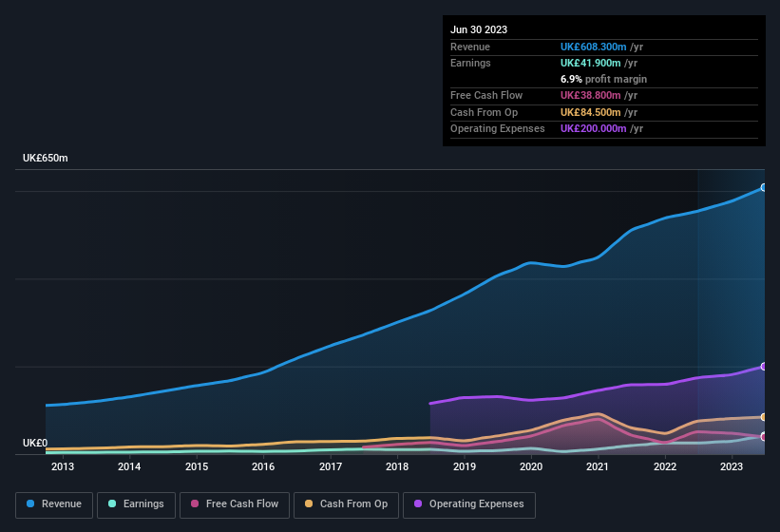Click the Revenue endpoint marker on the chart

coord(764,187)
